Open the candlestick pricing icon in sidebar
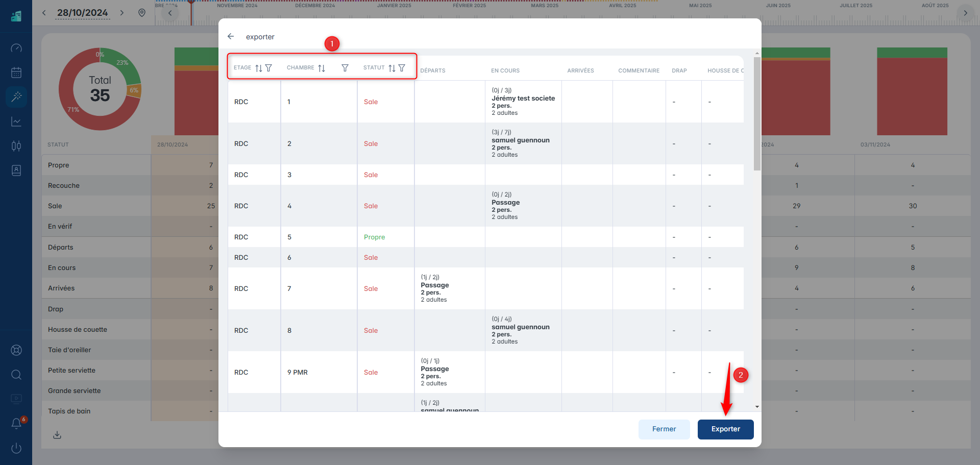This screenshot has height=465, width=980. click(16, 146)
